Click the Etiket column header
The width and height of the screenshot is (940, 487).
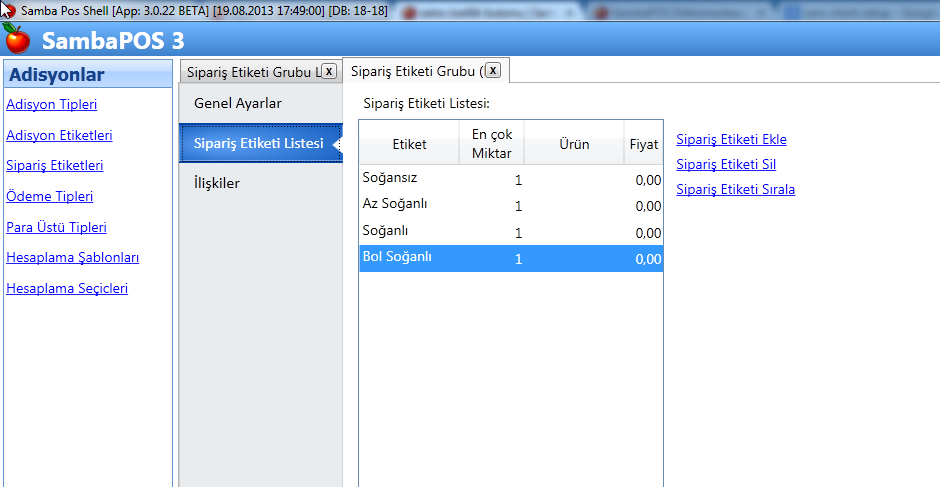click(x=409, y=144)
